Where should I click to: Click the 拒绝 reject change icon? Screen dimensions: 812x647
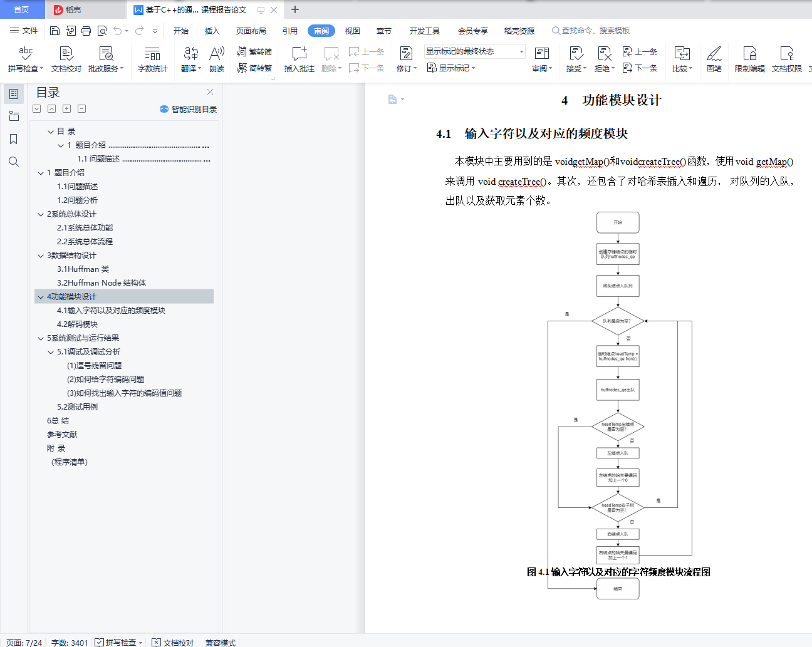coord(605,54)
